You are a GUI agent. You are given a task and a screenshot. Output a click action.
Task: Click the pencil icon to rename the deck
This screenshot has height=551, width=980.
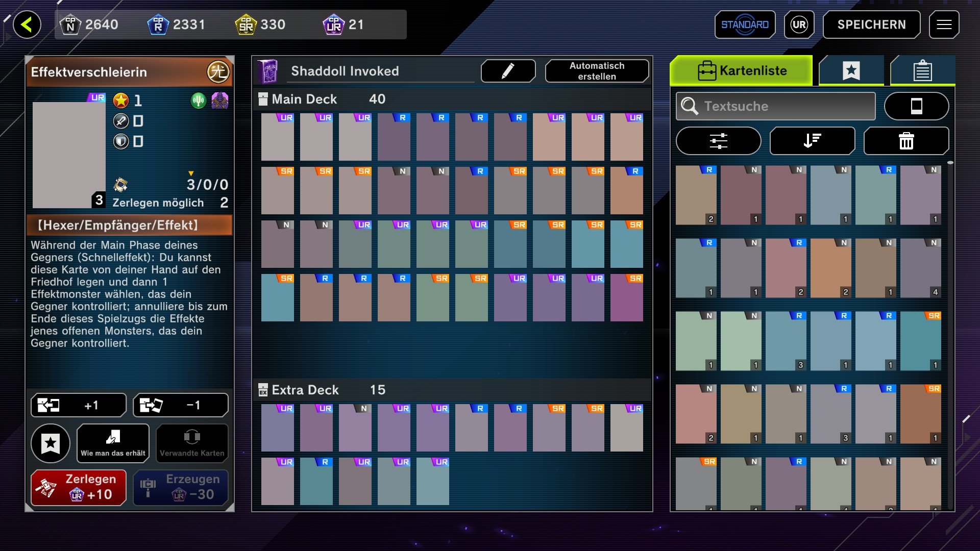(x=508, y=71)
